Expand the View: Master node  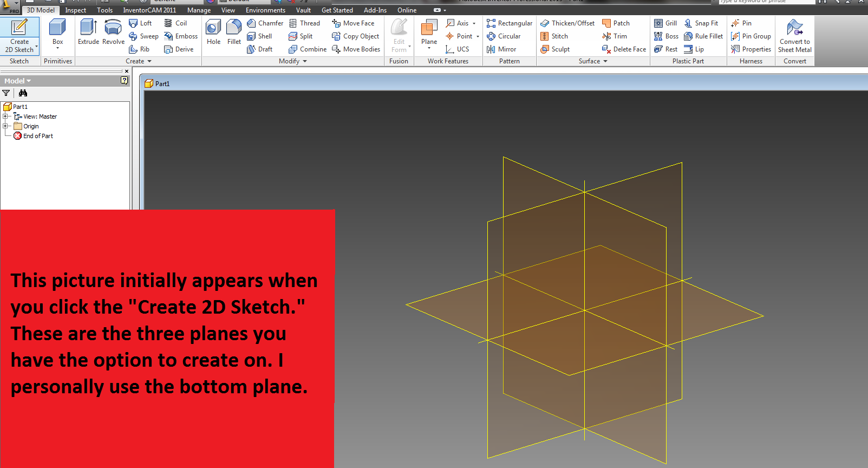point(5,116)
